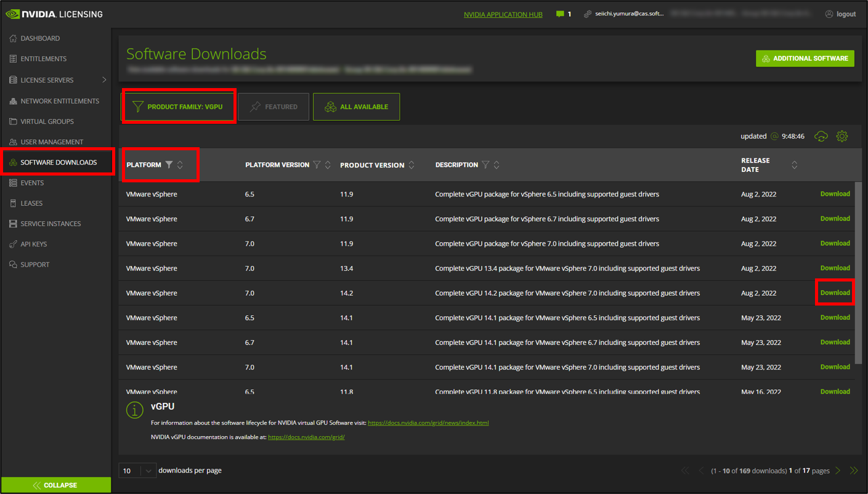Click the Leases sidebar icon
This screenshot has height=494, width=868.
coord(13,203)
